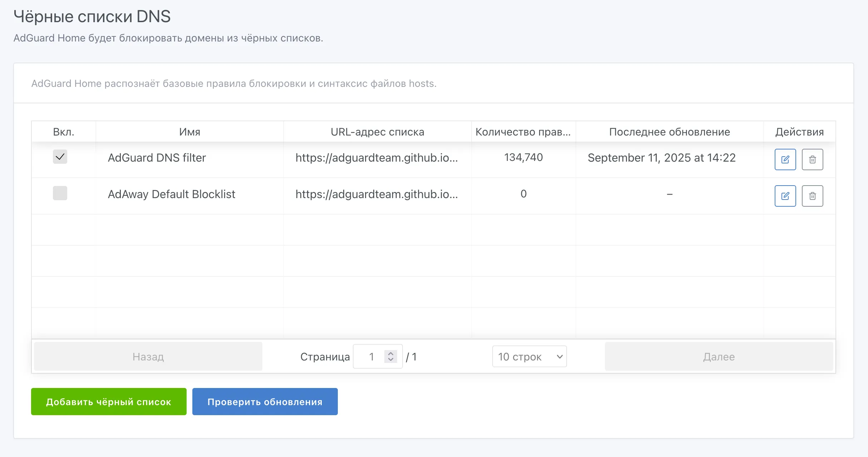Sort by Последнее обновление column header
The image size is (868, 457).
coord(670,132)
